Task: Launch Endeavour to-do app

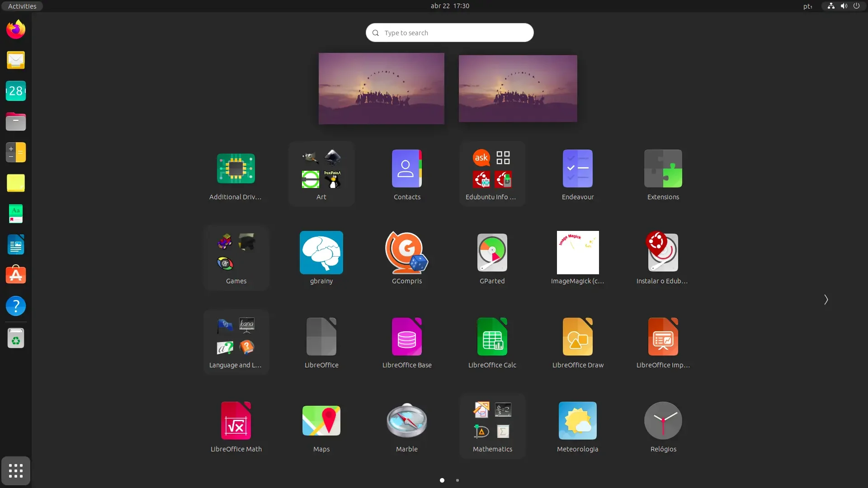Action: coord(577,174)
